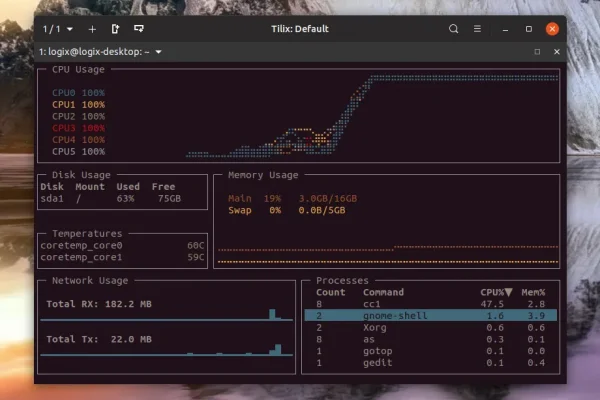The image size is (600, 400).
Task: Add a new terminal session with plus icon
Action: coord(92,29)
